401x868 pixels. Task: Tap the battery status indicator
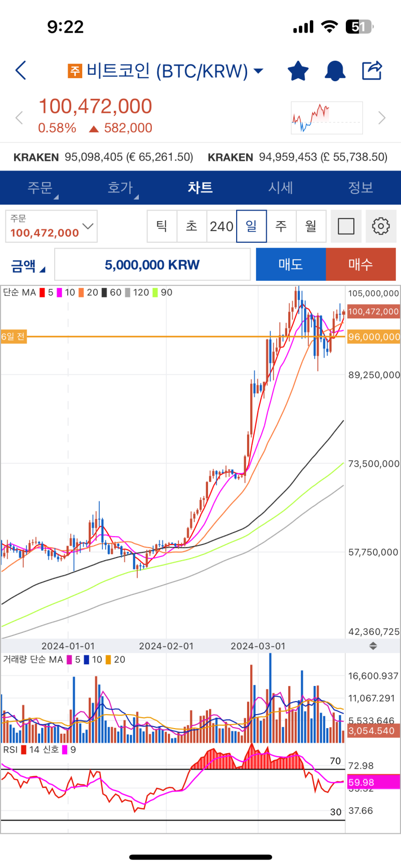tap(359, 27)
